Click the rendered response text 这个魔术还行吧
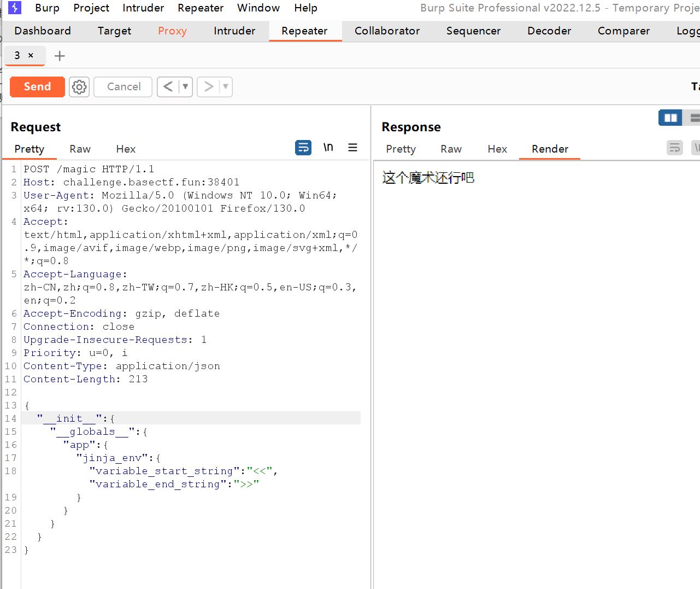Image resolution: width=700 pixels, height=589 pixels. [428, 178]
